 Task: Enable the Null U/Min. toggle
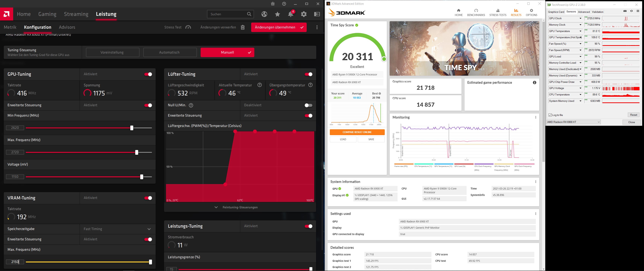tap(308, 105)
